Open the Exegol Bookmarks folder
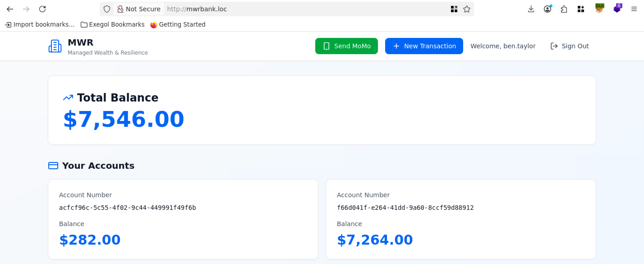This screenshot has height=264, width=644. 113,25
